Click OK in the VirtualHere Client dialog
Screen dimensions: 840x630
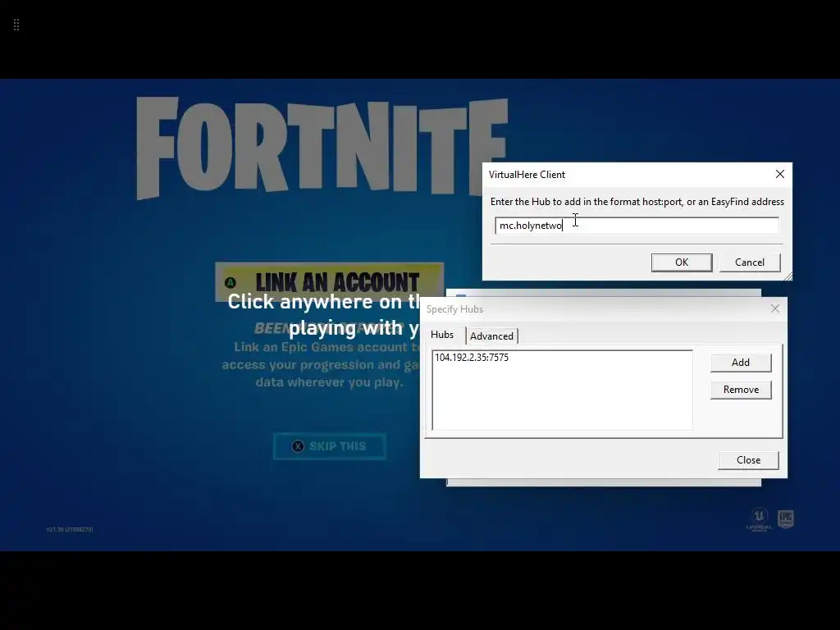(682, 262)
